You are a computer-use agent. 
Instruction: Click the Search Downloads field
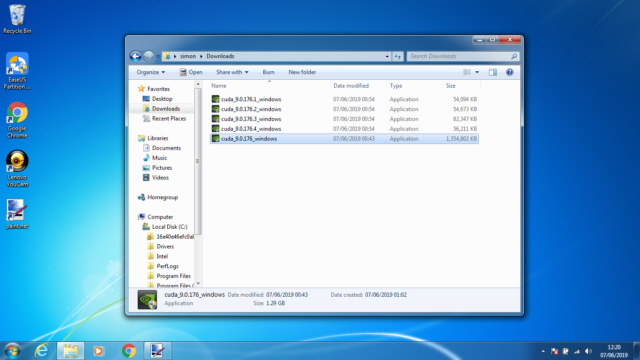(459, 56)
